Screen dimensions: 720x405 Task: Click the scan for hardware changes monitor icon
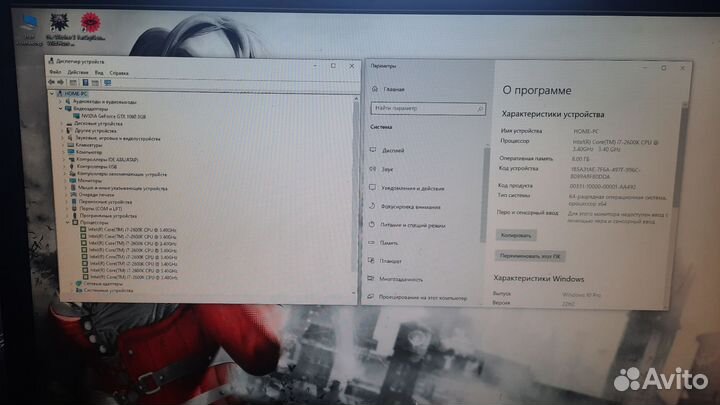(107, 83)
